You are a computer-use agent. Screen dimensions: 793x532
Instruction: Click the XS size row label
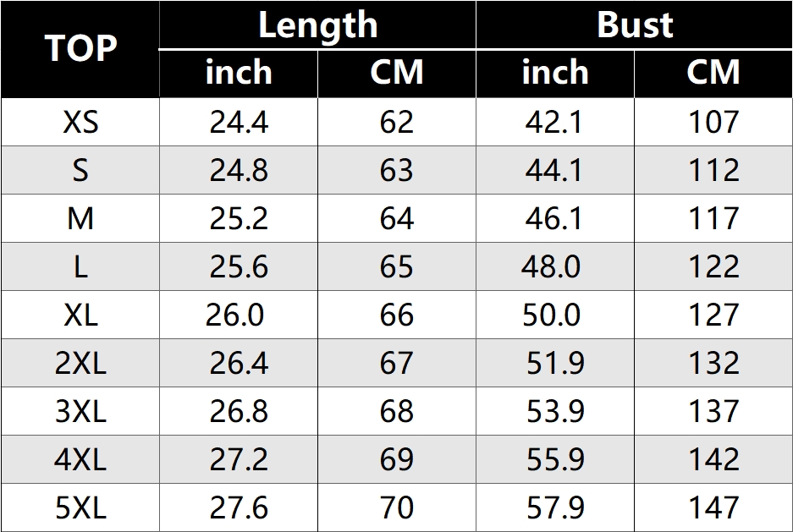click(x=80, y=123)
